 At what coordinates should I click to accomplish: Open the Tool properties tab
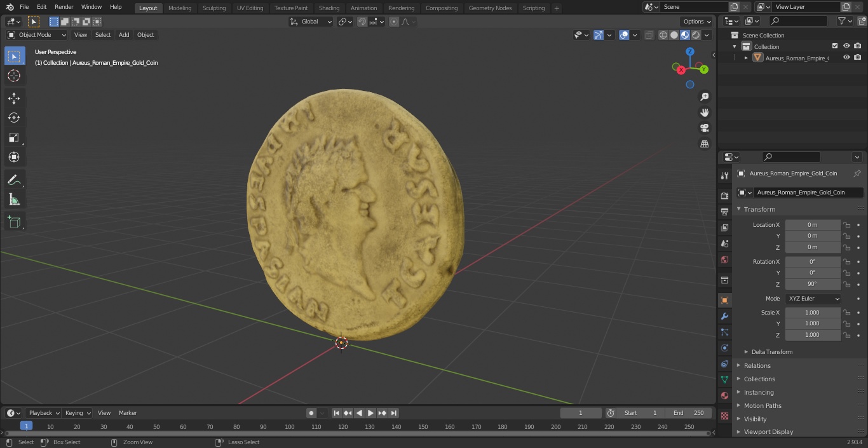tap(724, 176)
